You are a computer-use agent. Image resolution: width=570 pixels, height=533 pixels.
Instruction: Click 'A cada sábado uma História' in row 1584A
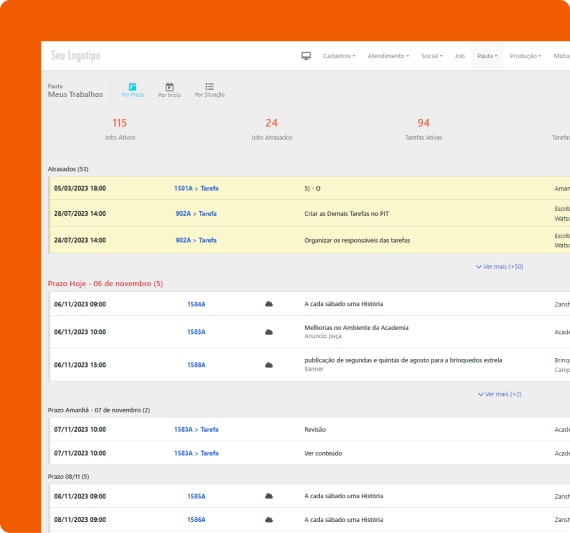tap(344, 304)
